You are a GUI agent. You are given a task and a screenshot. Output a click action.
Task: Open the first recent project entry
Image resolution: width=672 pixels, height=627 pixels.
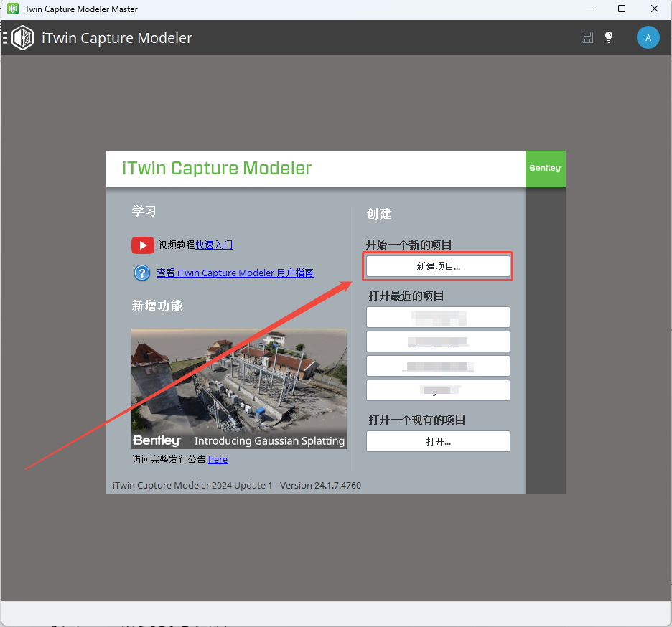click(438, 317)
